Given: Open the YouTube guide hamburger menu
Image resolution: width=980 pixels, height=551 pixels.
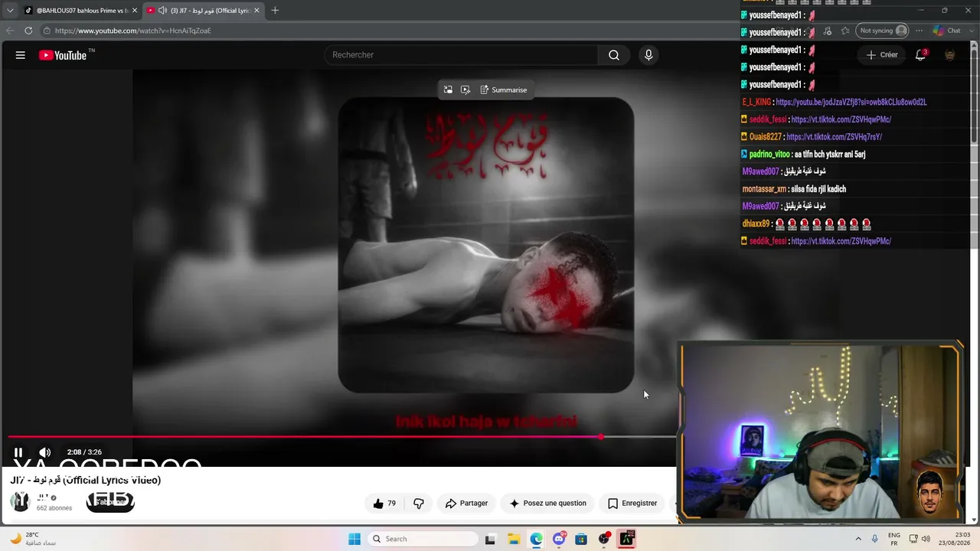Looking at the screenshot, I should click(21, 55).
